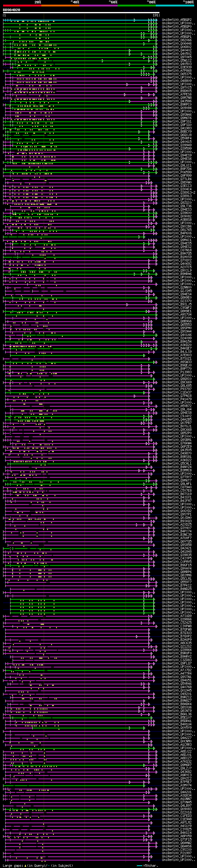
Task: Select hit UniRef100_Q9M7N8
Action: coord(176,98)
